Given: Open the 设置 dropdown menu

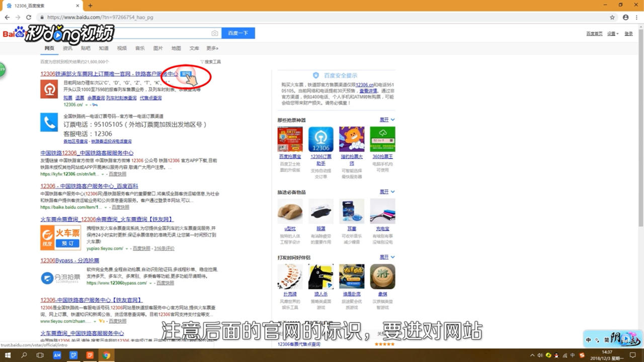Looking at the screenshot, I should coord(612,34).
